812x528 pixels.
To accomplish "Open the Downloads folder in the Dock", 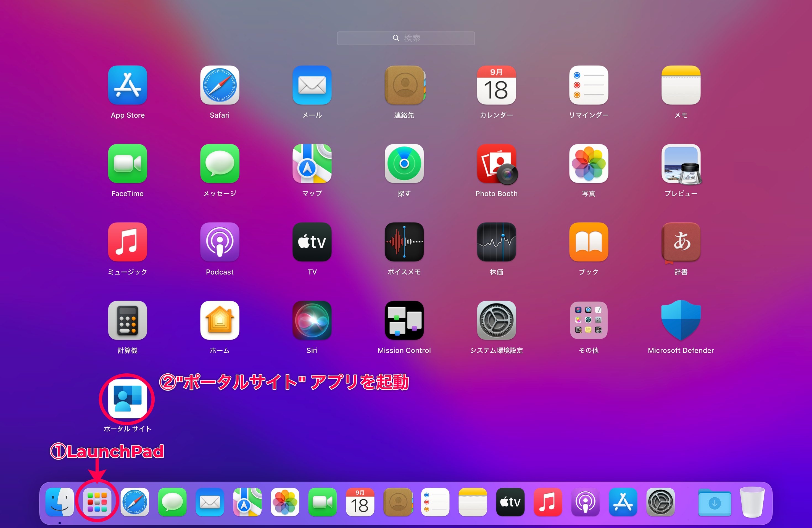I will point(715,503).
